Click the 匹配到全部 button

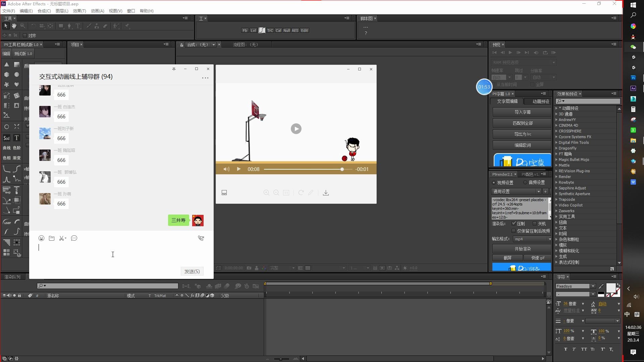(523, 123)
